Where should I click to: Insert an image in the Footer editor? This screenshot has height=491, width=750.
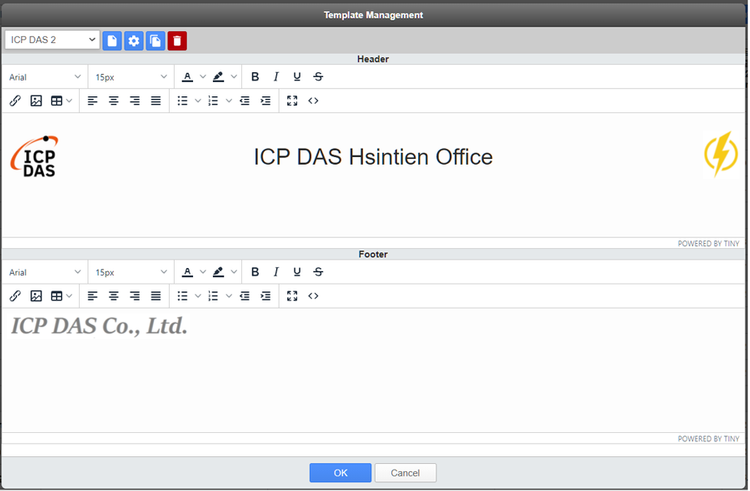click(36, 296)
